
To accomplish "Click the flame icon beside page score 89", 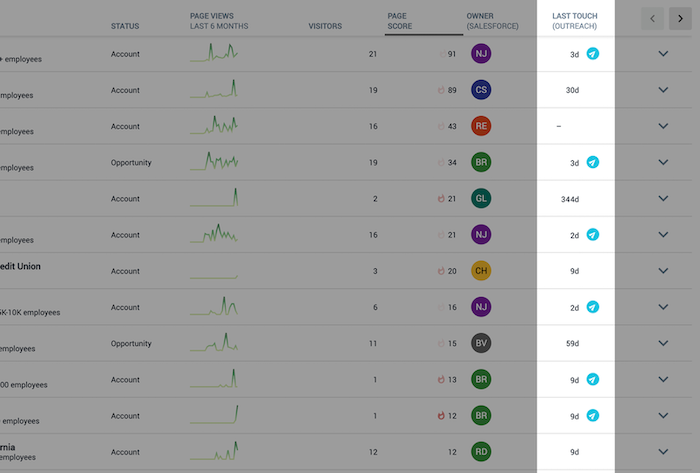I will pos(441,90).
